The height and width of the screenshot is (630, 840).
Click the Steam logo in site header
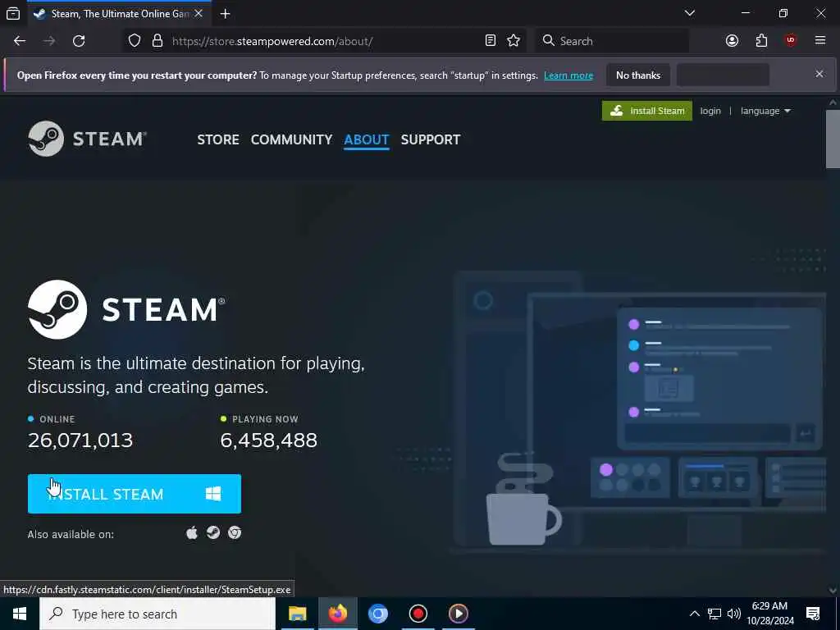click(87, 139)
